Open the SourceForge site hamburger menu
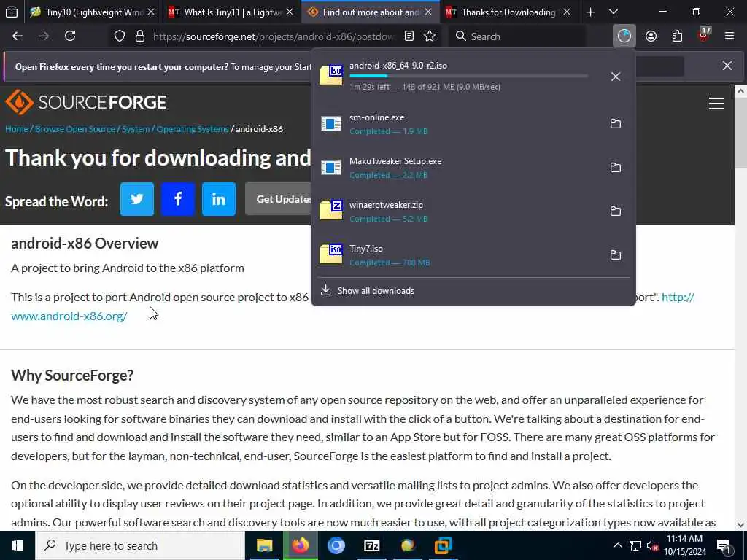Screen dimensions: 747x560 (x=716, y=104)
